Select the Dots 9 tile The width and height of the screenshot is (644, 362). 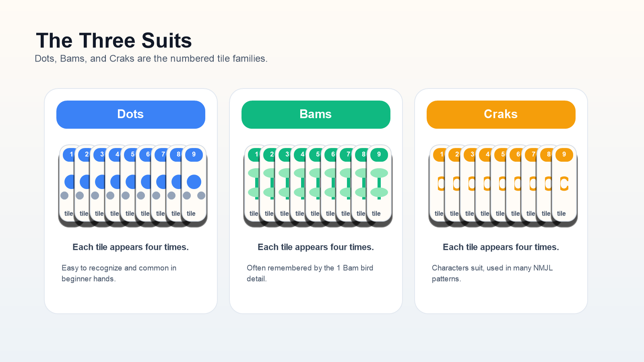pos(194,183)
